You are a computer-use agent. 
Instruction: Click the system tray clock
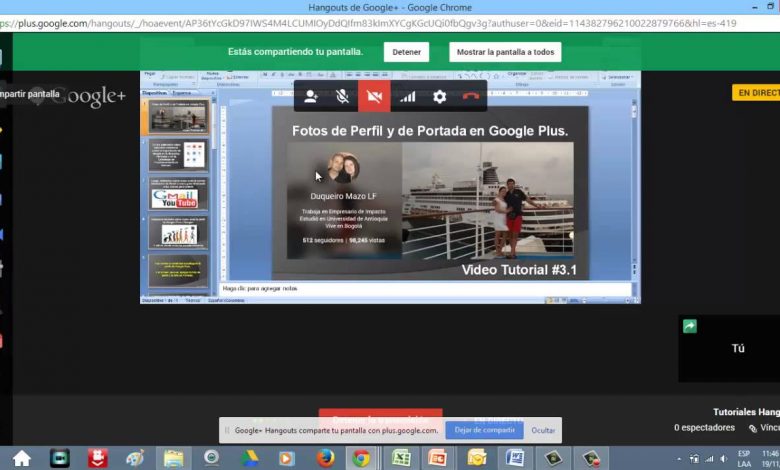770,459
